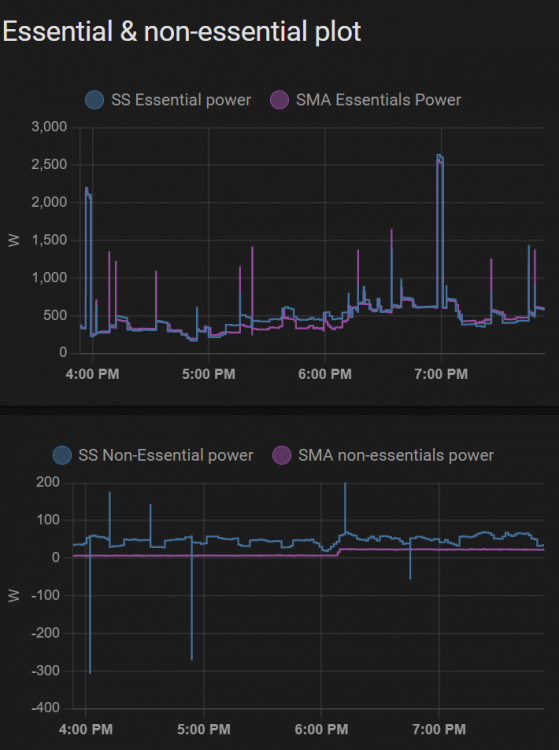Screen dimensions: 559x750
Task: Click the SMA non-essentials power legend label
Action: point(396,455)
